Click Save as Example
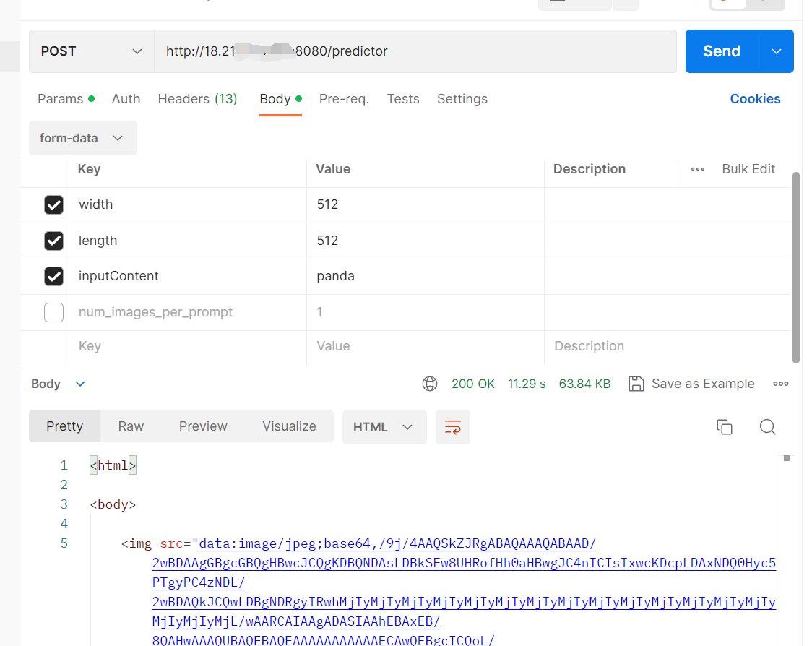The width and height of the screenshot is (812, 646). tap(691, 384)
